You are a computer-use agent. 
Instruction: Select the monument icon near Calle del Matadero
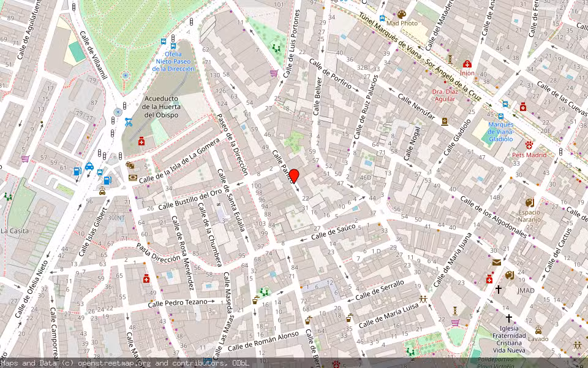[x=450, y=59]
